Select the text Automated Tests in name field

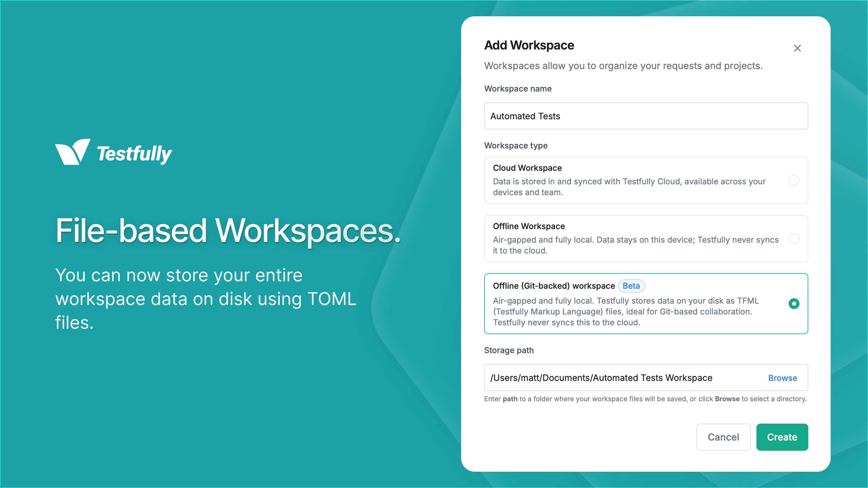click(x=525, y=116)
